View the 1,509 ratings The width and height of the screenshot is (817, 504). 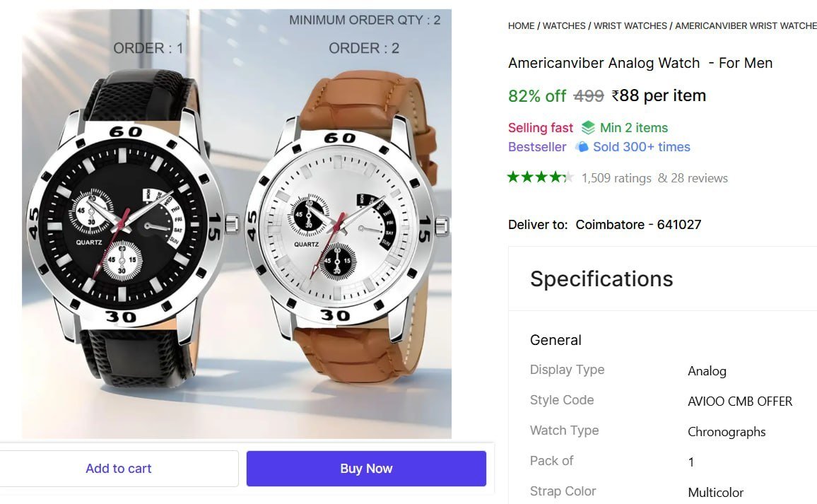point(616,178)
